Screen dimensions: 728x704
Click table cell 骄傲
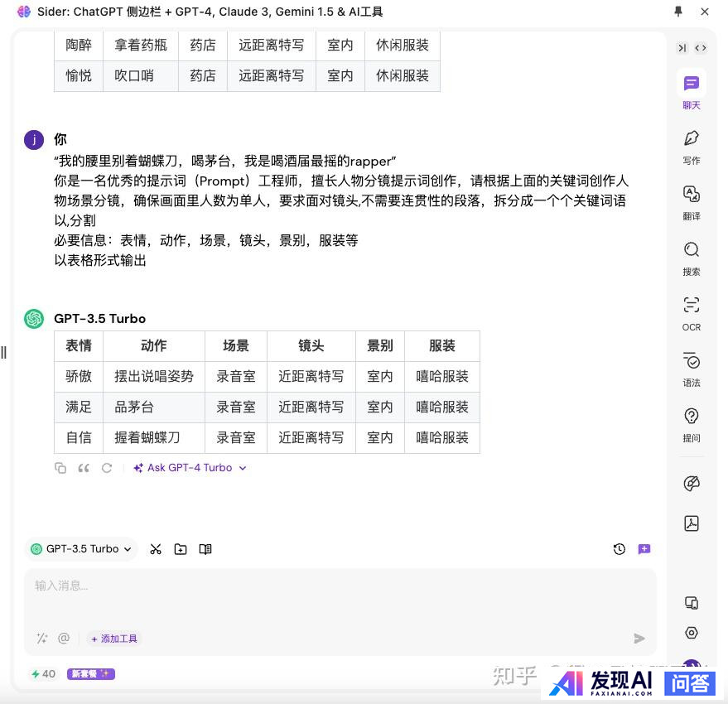pyautogui.click(x=79, y=376)
